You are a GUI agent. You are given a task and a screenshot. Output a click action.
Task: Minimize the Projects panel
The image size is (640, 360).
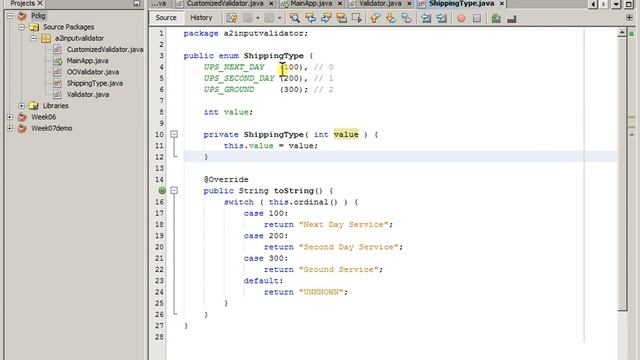pyautogui.click(x=137, y=4)
